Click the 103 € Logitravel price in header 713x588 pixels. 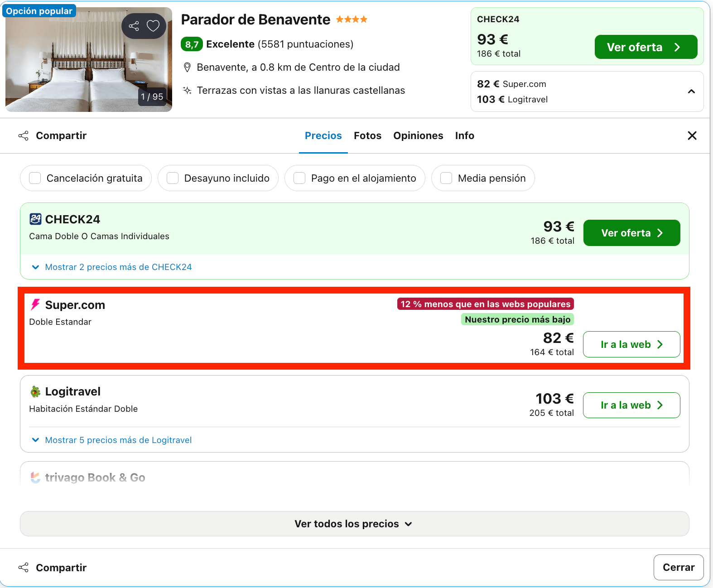point(512,99)
